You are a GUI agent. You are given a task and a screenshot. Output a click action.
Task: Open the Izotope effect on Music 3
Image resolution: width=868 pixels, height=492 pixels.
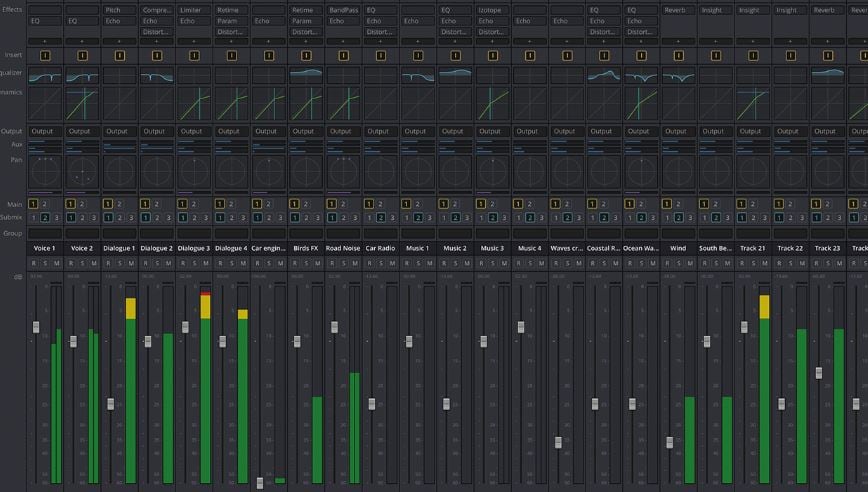tap(492, 10)
